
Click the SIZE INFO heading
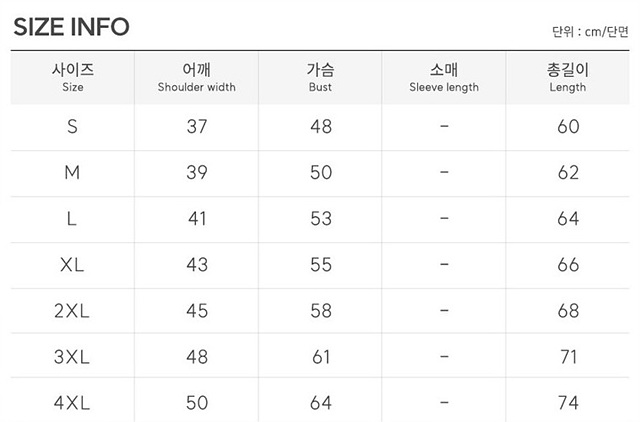[71, 27]
